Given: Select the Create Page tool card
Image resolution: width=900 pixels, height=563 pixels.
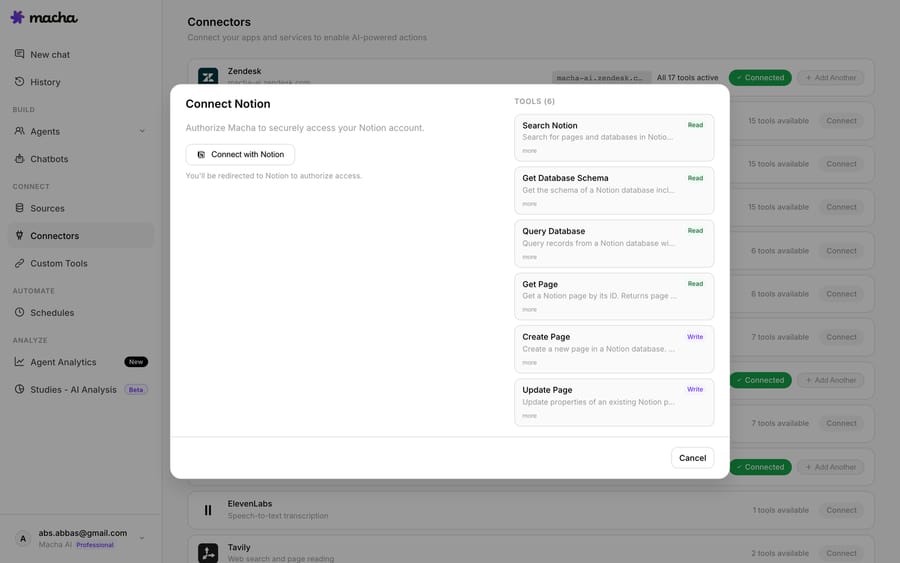Looking at the screenshot, I should click(614, 349).
